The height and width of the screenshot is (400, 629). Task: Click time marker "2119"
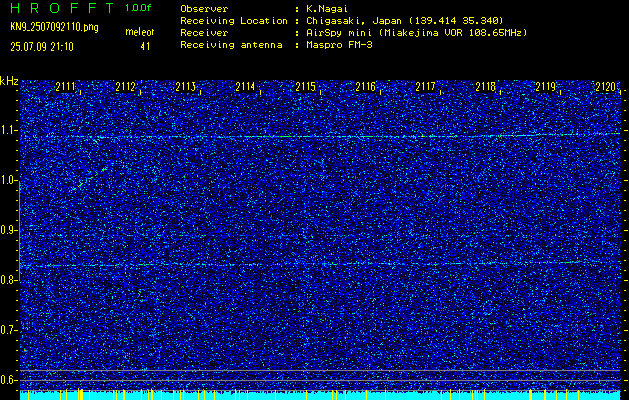point(546,87)
